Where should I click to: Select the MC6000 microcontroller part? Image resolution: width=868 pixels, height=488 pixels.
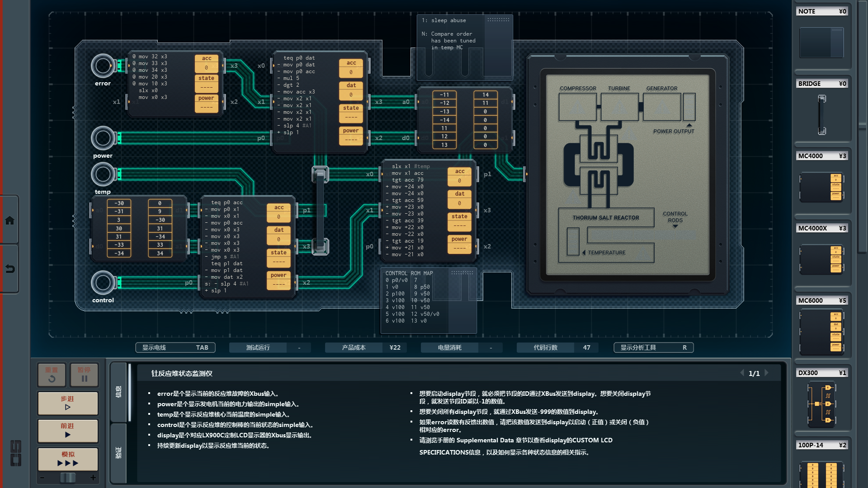821,332
